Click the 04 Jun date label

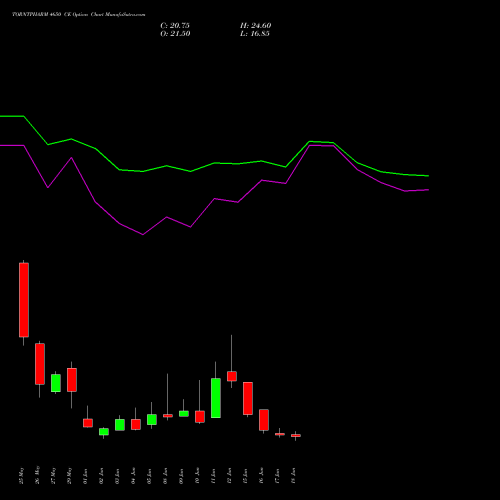[134, 476]
